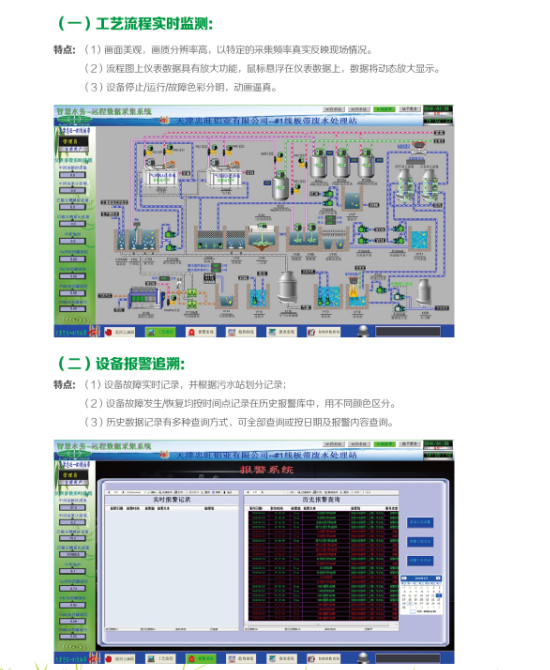Open 报警系统 from the process-flow screen's bottom bar

pos(201,332)
